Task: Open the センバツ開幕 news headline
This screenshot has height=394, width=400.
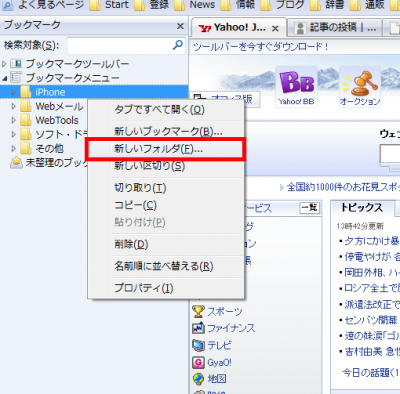Action: [371, 320]
